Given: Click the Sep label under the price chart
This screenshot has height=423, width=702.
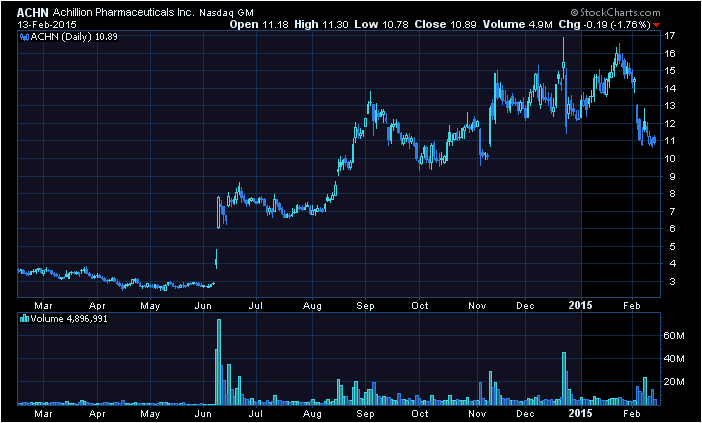Looking at the screenshot, I should tap(366, 306).
